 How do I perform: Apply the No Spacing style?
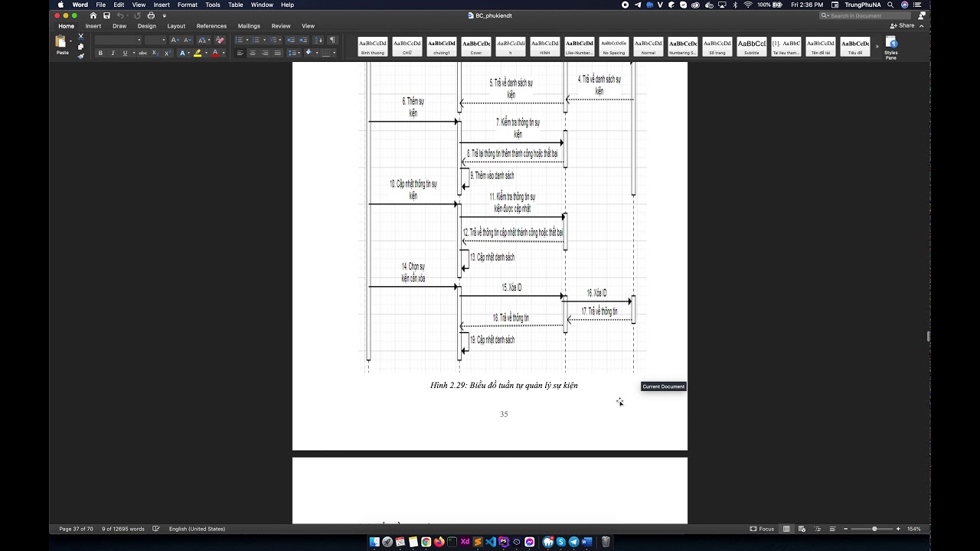(x=614, y=47)
